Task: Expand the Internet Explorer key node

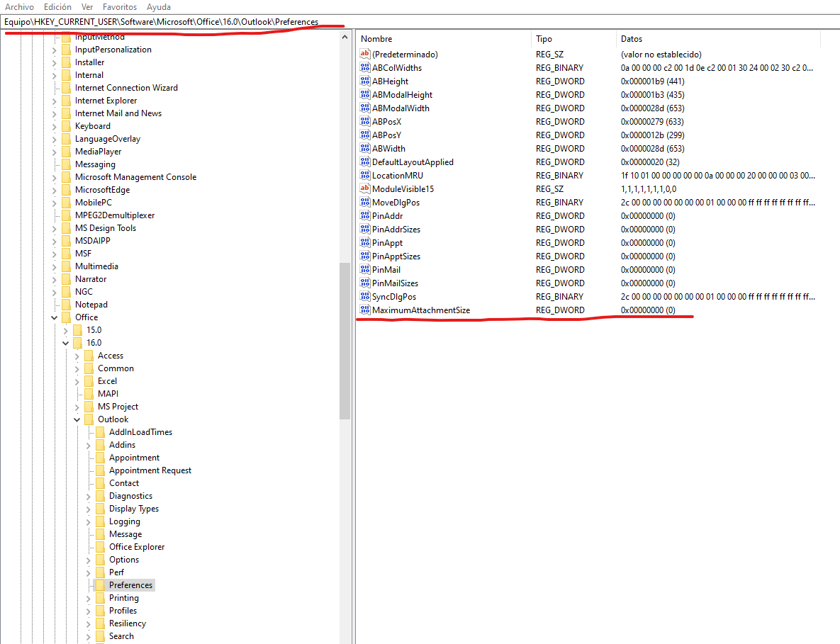Action: point(54,101)
